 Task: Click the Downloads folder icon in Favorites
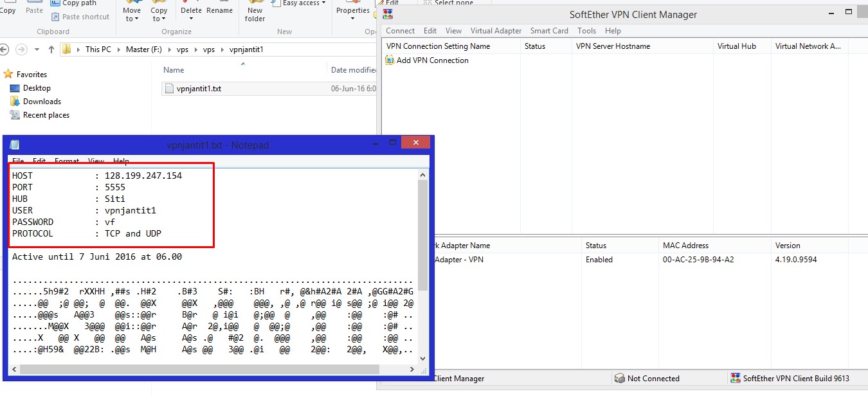tap(15, 102)
